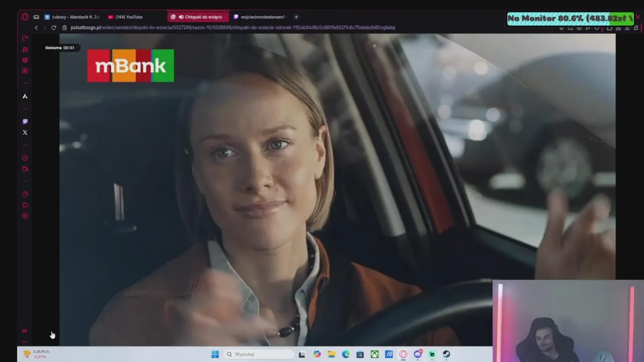The image size is (644, 362).
Task: Open the easy setup lines icon in toolbar
Action: coord(635,28)
